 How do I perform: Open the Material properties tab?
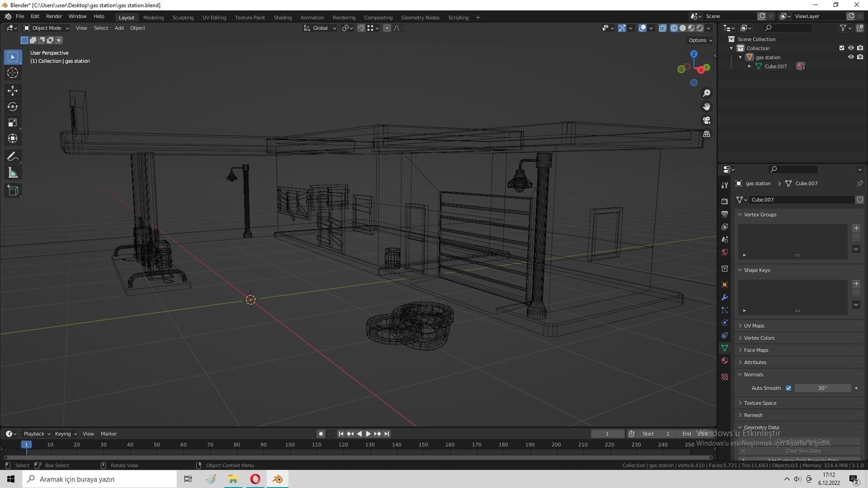pyautogui.click(x=725, y=361)
